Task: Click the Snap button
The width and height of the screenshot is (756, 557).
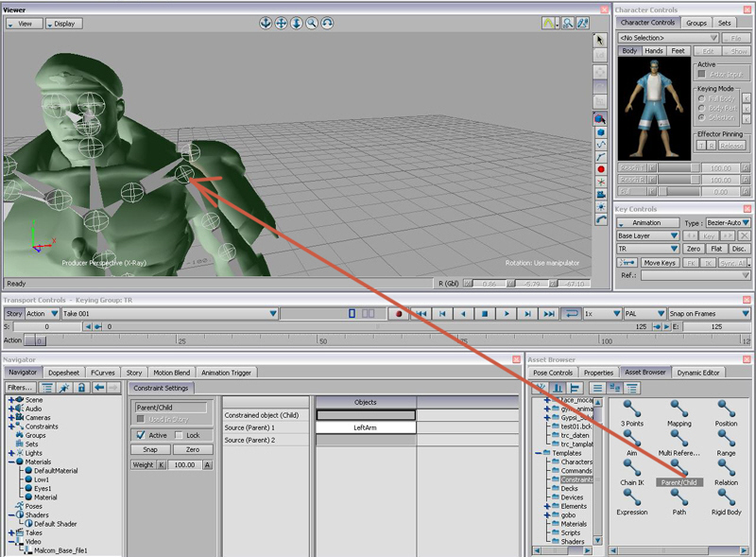Action: (150, 449)
